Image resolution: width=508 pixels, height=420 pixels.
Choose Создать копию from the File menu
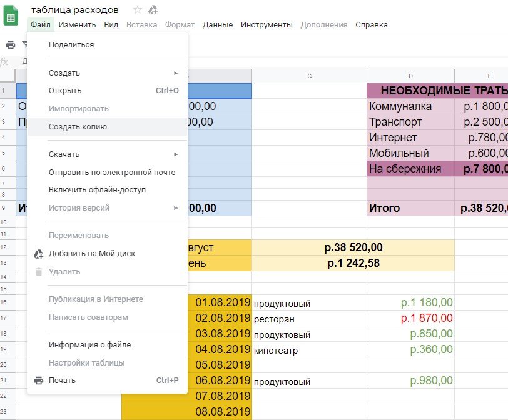(78, 127)
